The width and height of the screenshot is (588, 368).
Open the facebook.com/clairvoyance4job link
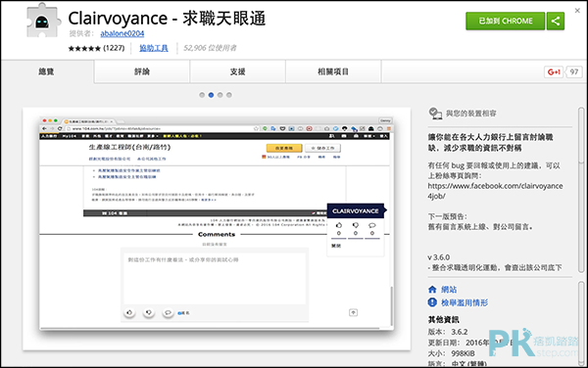[495, 191]
